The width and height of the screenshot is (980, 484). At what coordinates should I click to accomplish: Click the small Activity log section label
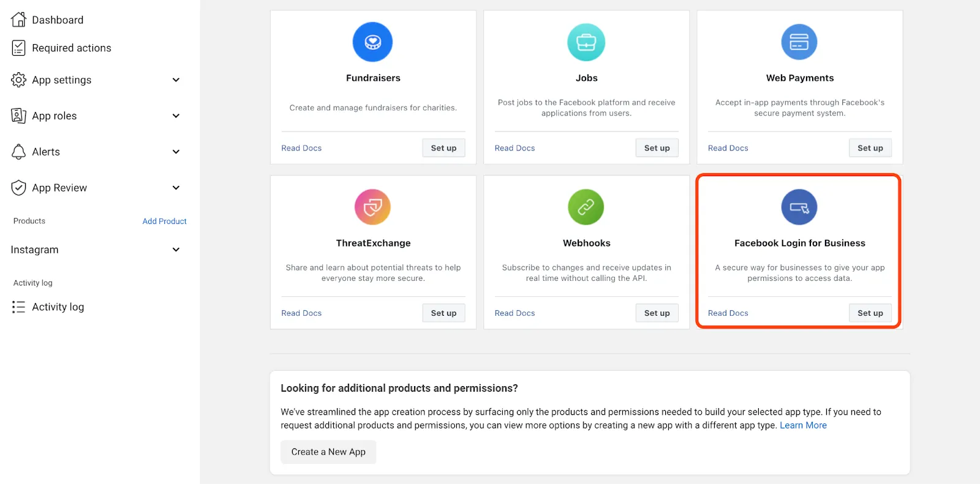point(33,283)
